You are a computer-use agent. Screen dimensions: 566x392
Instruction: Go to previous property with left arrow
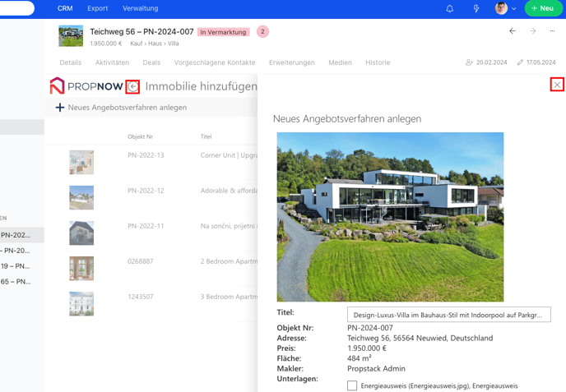tap(512, 31)
